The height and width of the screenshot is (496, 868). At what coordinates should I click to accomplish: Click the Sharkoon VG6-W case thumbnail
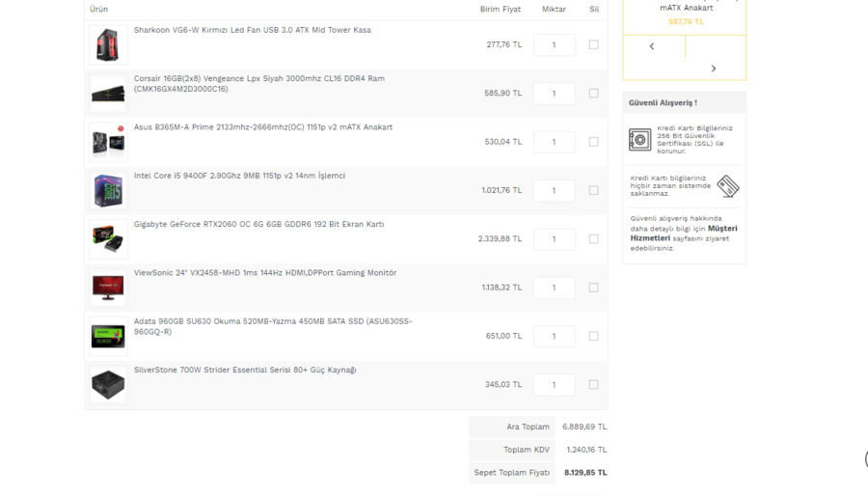108,45
